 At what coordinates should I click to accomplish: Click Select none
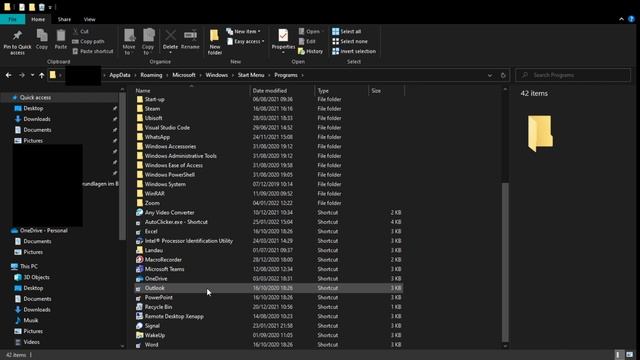click(x=350, y=41)
